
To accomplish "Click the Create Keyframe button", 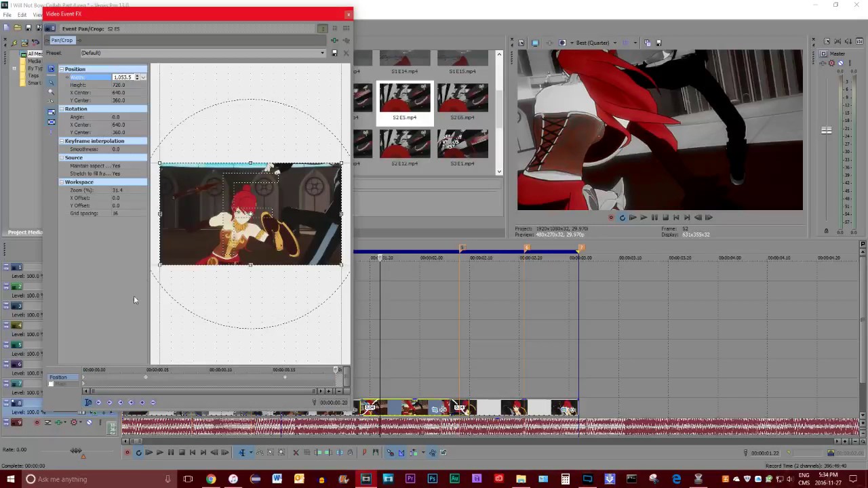I will [142, 403].
